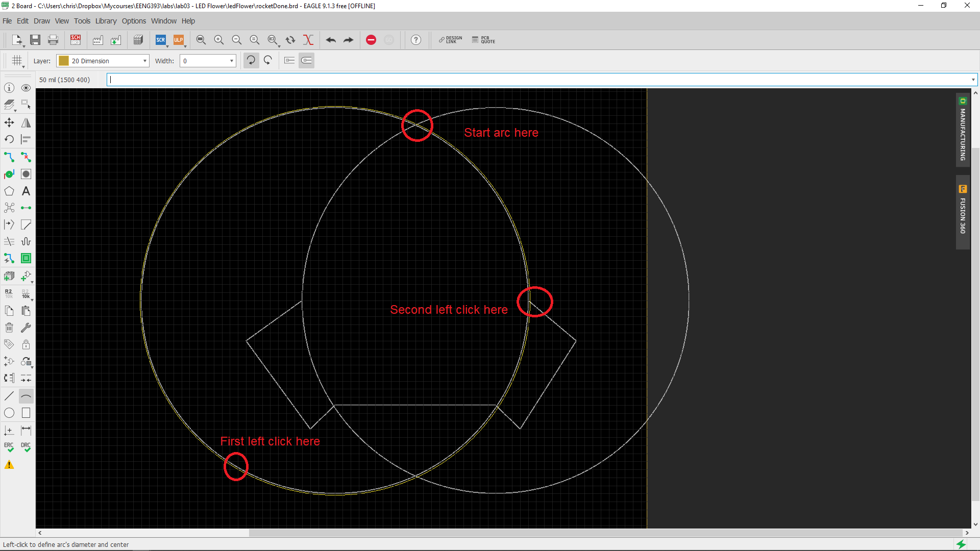Select the Group selection tool
The height and width of the screenshot is (551, 980).
point(26,105)
